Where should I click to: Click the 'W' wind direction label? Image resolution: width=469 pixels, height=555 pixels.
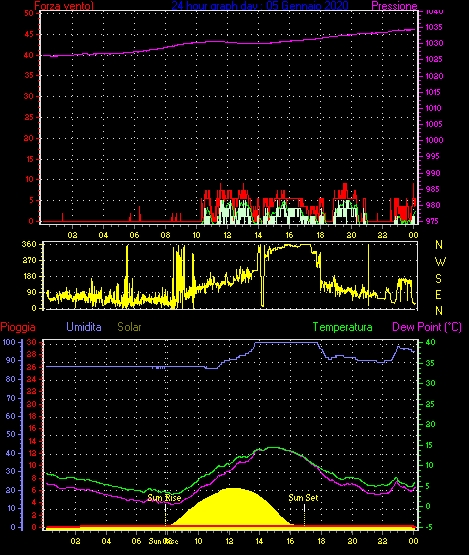click(440, 262)
